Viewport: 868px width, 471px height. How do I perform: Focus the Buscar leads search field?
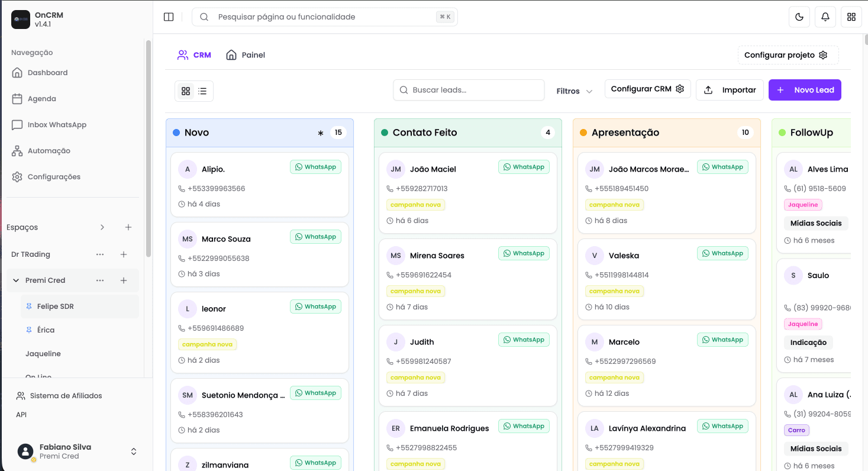tap(469, 90)
